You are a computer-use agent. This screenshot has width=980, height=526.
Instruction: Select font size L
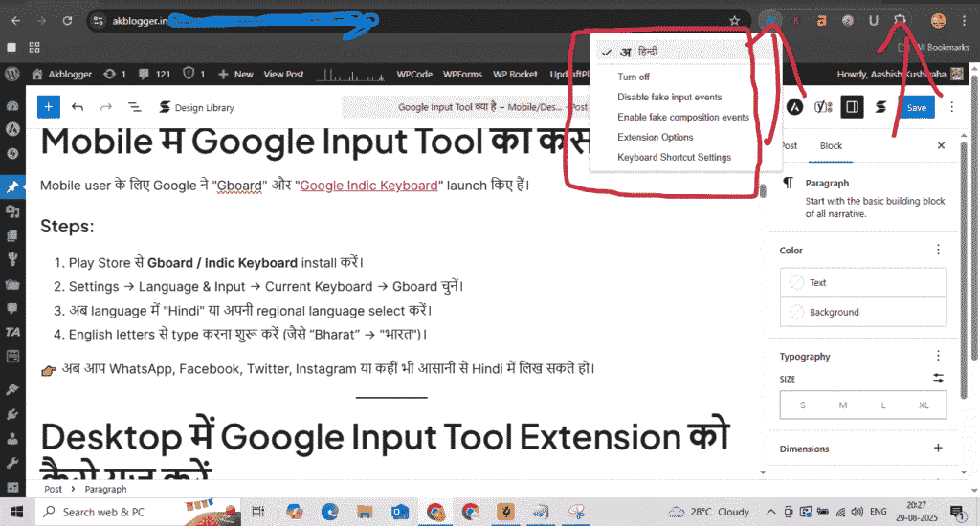click(x=883, y=405)
